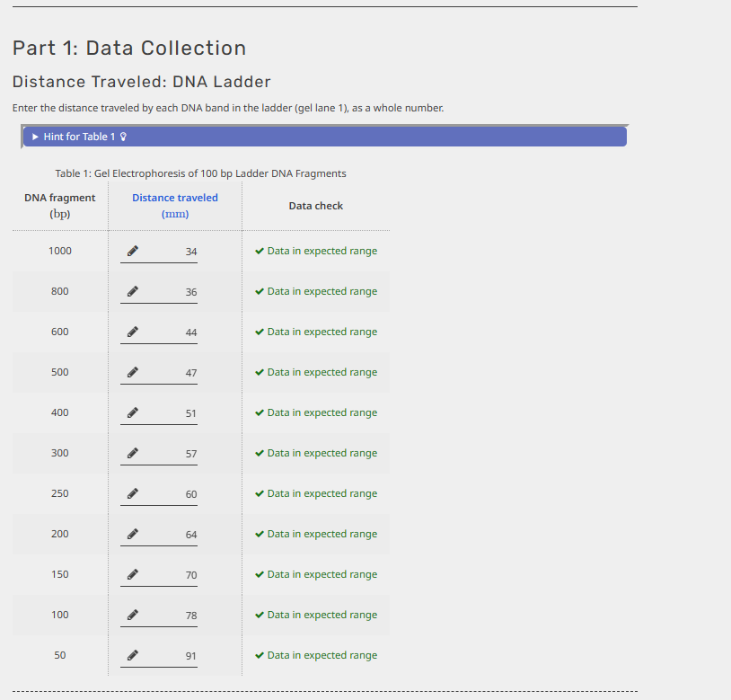The image size is (731, 700).
Task: Click the pencil icon for the 50 bp fragment
Action: click(132, 655)
